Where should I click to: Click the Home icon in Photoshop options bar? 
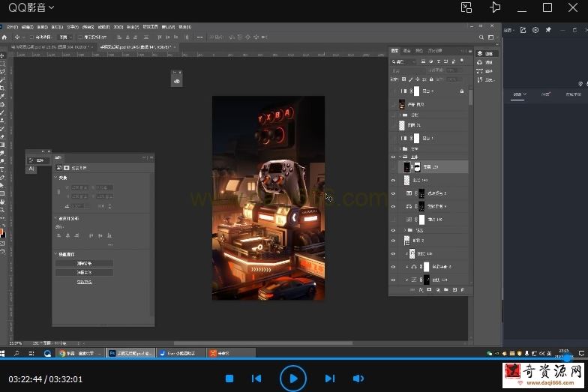(4, 37)
